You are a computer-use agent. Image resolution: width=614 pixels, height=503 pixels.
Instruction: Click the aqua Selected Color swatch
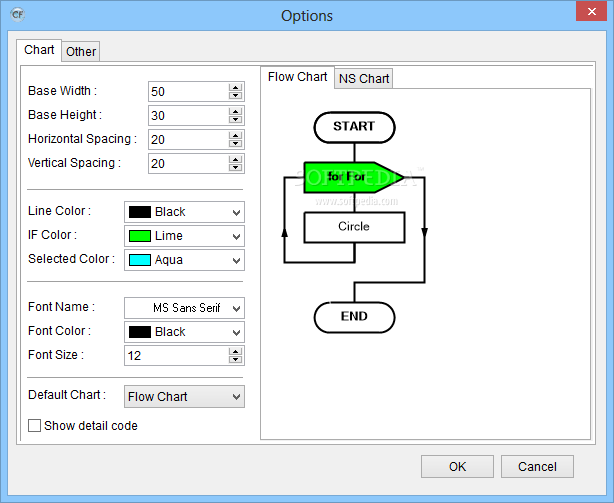click(x=140, y=260)
